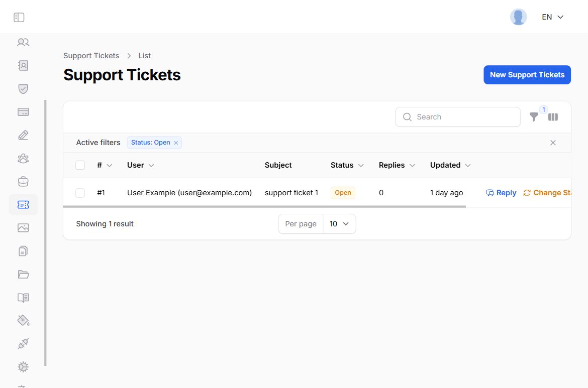The height and width of the screenshot is (388, 588).
Task: Remove the Status: Open filter
Action: click(176, 143)
